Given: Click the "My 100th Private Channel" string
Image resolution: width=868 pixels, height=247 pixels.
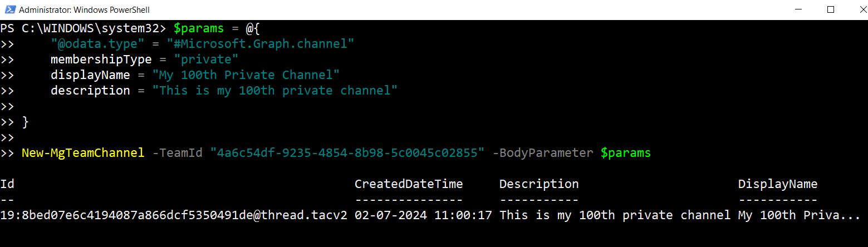Looking at the screenshot, I should 246,75.
